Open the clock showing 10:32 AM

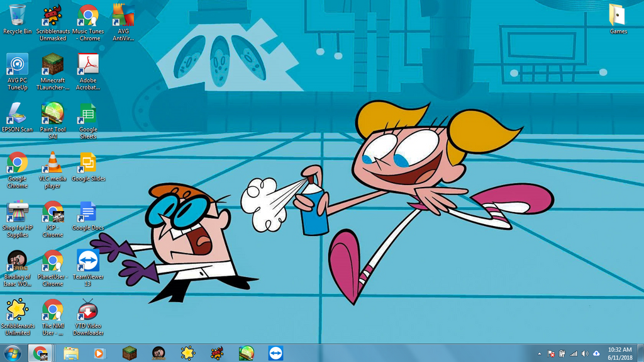point(620,354)
